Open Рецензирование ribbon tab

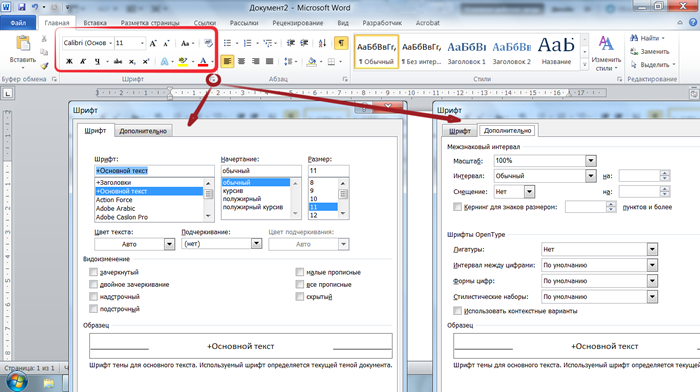pyautogui.click(x=298, y=23)
